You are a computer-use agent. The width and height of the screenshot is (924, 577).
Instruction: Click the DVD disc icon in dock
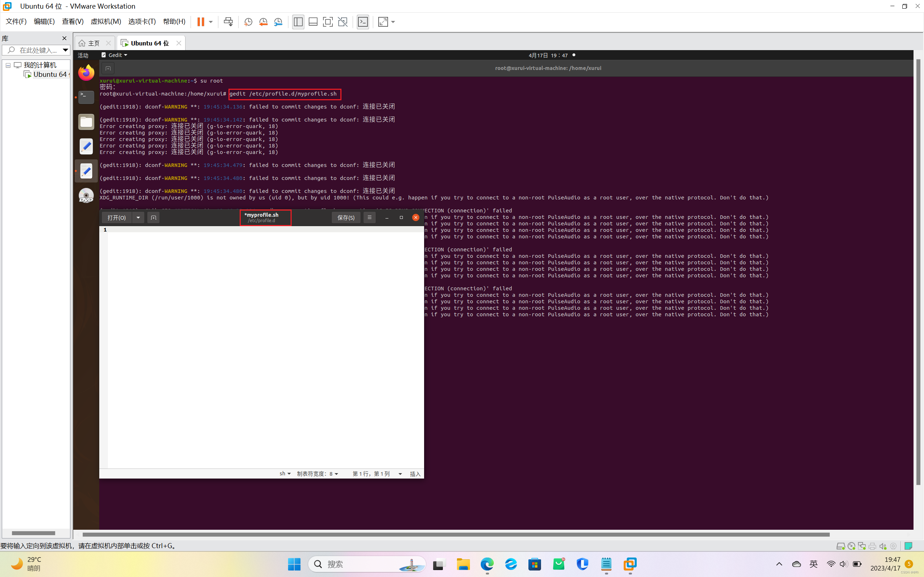click(x=86, y=196)
